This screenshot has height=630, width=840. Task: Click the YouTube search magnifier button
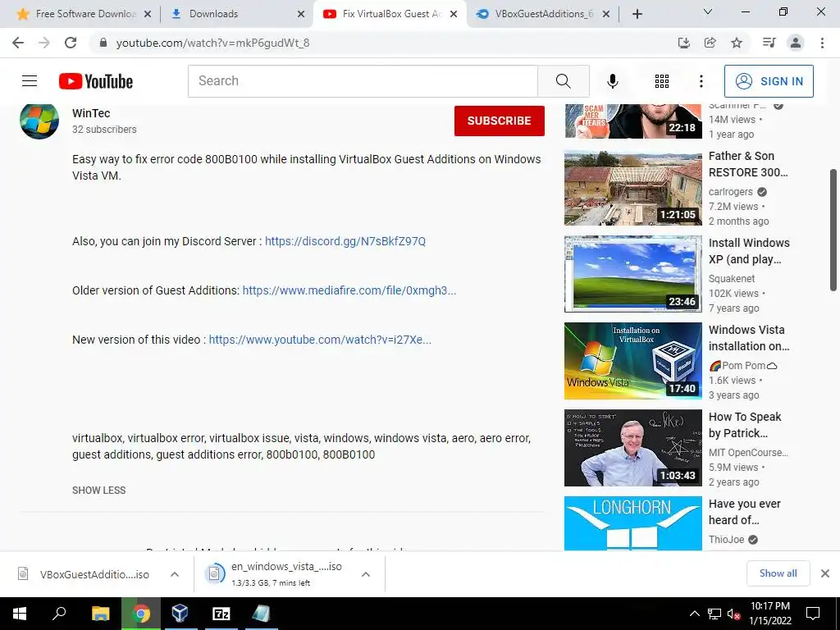pos(563,81)
